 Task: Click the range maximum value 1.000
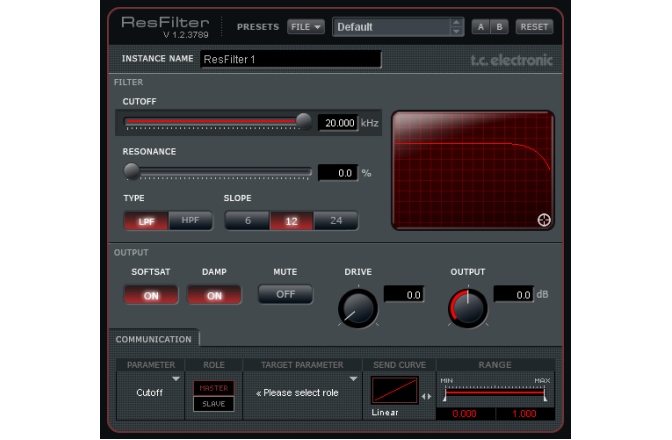[524, 414]
